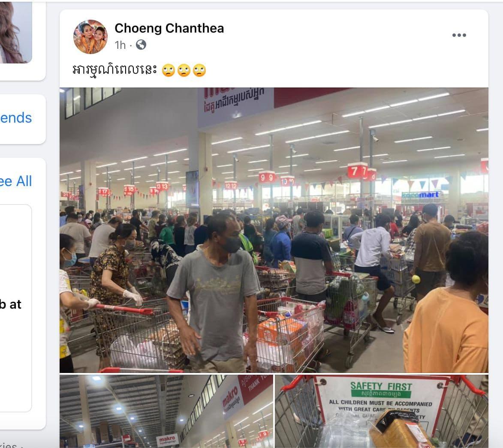Click the middle eye-roll emoji in caption
The width and height of the screenshot is (503, 448).
pyautogui.click(x=184, y=70)
